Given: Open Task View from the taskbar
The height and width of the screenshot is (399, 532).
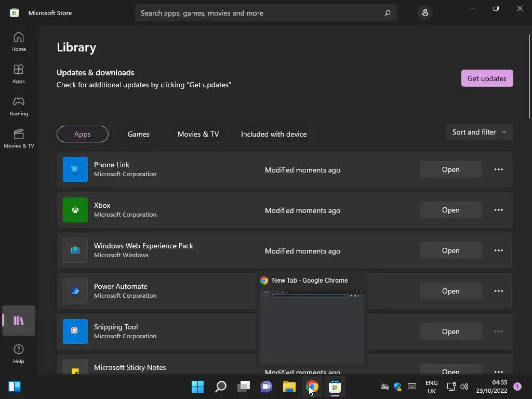Looking at the screenshot, I should pyautogui.click(x=244, y=387).
